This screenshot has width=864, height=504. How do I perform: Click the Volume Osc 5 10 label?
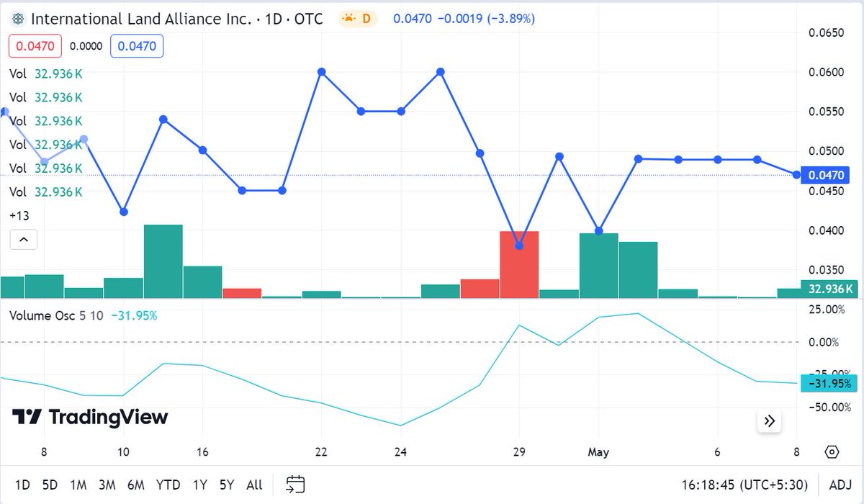tap(55, 315)
